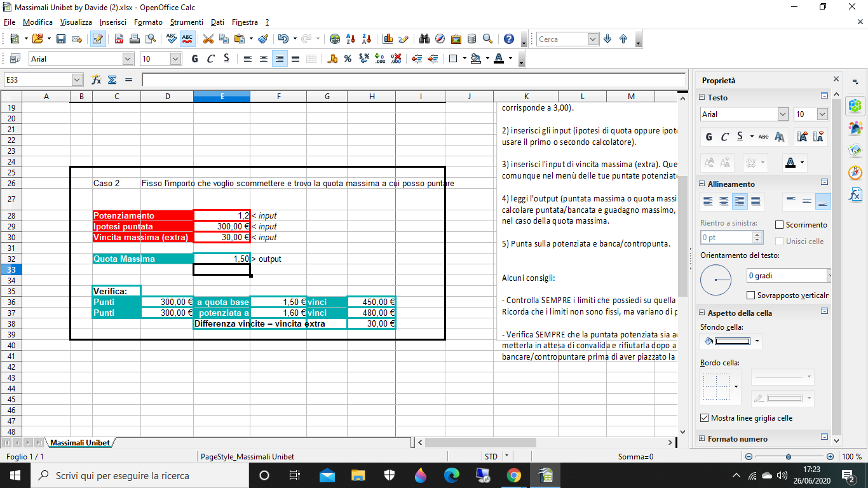Open font color swatch in toolbar
This screenshot has width=868, height=488.
click(498, 58)
